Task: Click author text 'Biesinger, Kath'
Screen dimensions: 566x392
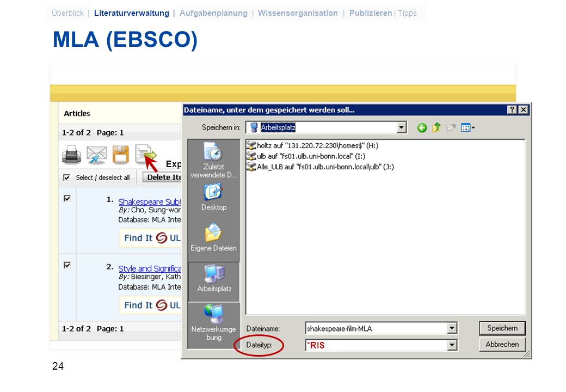Action: pos(156,277)
